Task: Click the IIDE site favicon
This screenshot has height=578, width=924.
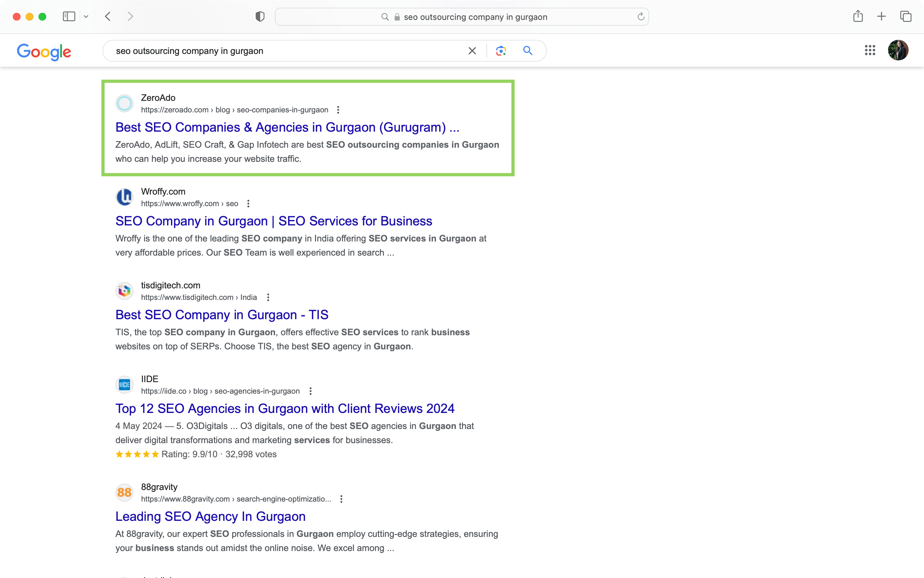Action: coord(124,385)
